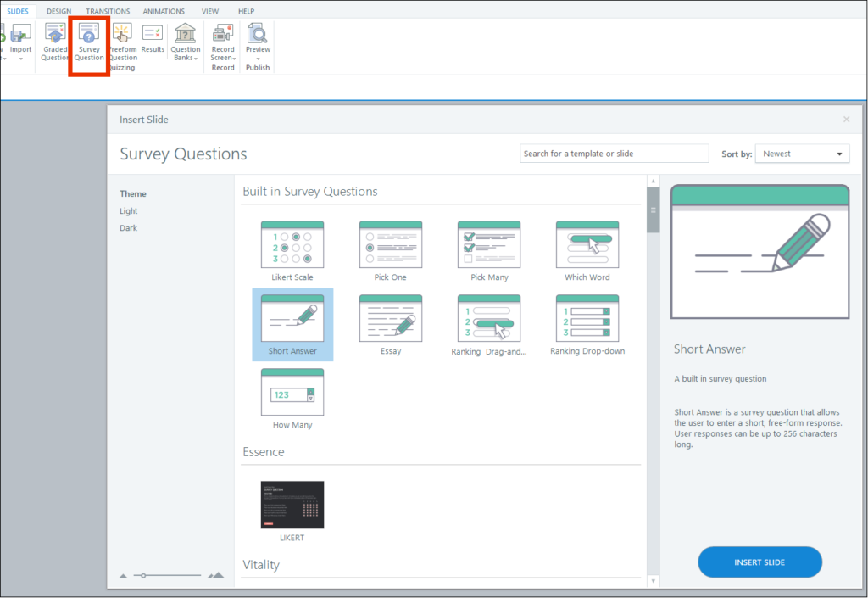Open the Sort by Newest dropdown
Image resolution: width=868 pixels, height=598 pixels.
tap(802, 154)
